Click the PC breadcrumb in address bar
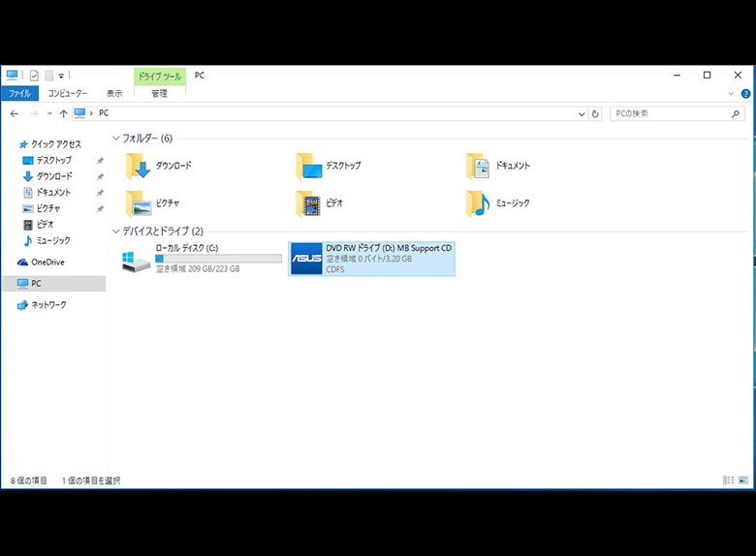This screenshot has height=556, width=756. [104, 112]
